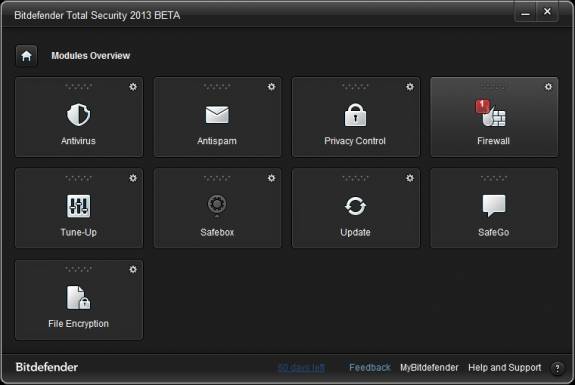Click the days left license link
The height and width of the screenshot is (385, 575).
301,367
